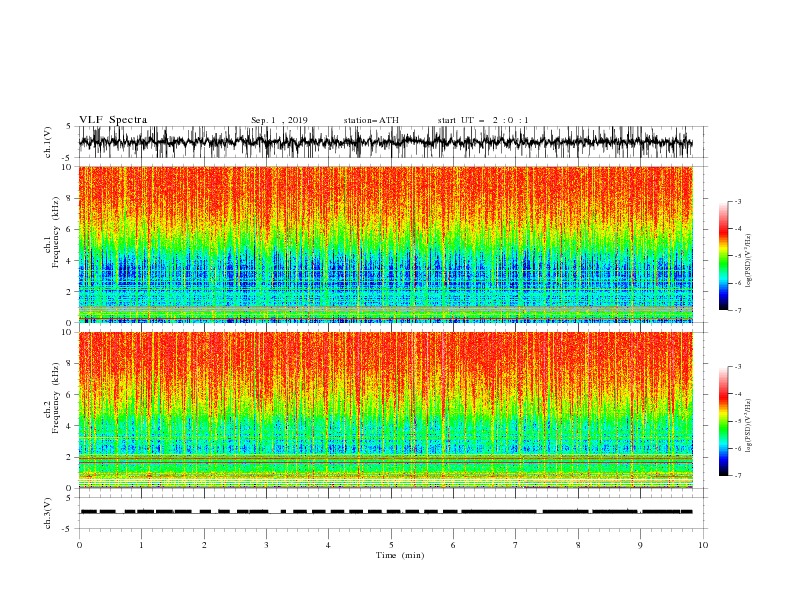Click the "8" kHz tick of the ch.1 spectrogram
Screen dimensions: 792x612
point(70,198)
